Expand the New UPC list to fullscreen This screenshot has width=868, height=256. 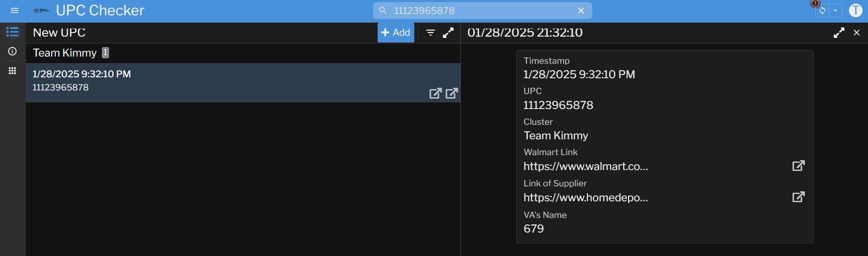(x=448, y=33)
